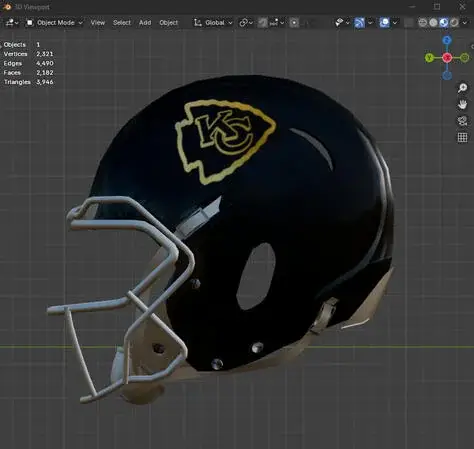474x449 pixels.
Task: Open the pivot point dropdown
Action: click(x=246, y=23)
